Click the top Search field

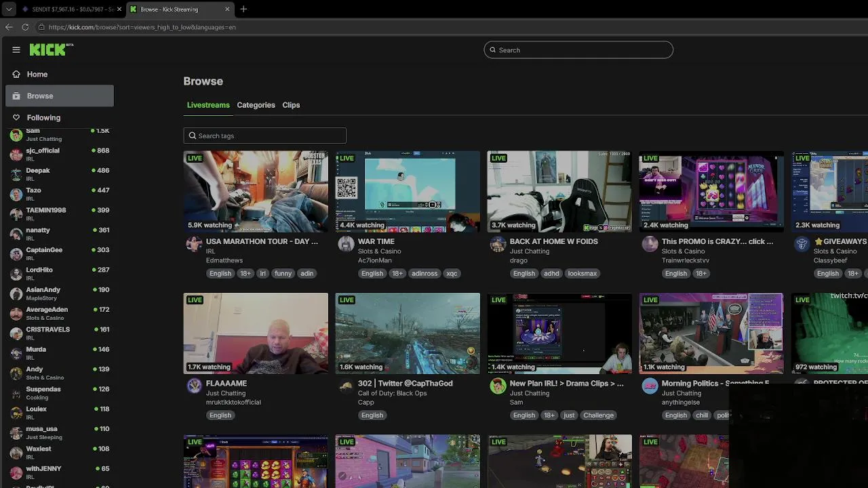pos(578,49)
